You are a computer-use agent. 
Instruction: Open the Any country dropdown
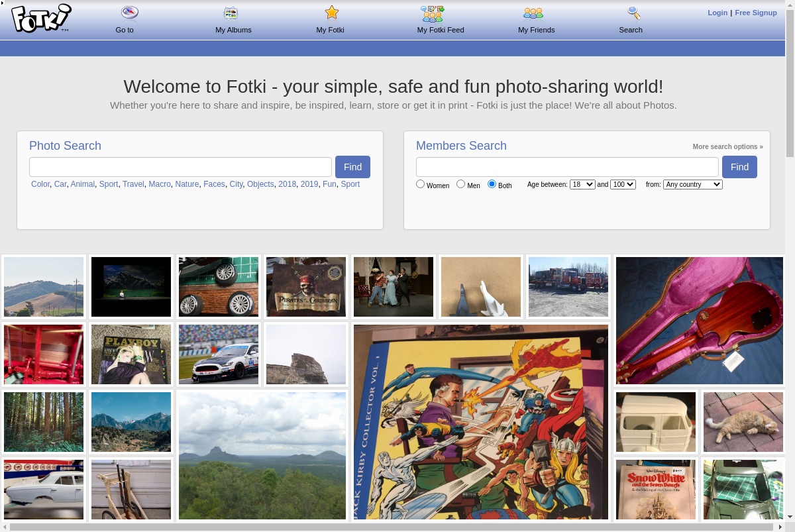(x=693, y=185)
